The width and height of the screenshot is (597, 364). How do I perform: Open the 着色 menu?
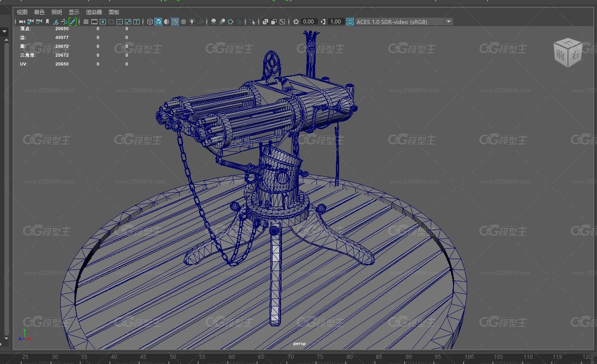coord(39,12)
